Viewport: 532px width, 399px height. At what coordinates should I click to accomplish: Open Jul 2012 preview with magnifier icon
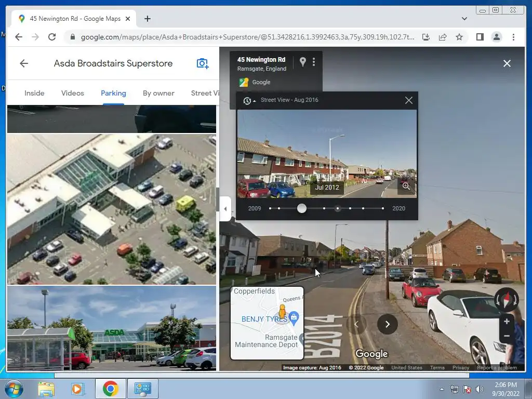[406, 186]
